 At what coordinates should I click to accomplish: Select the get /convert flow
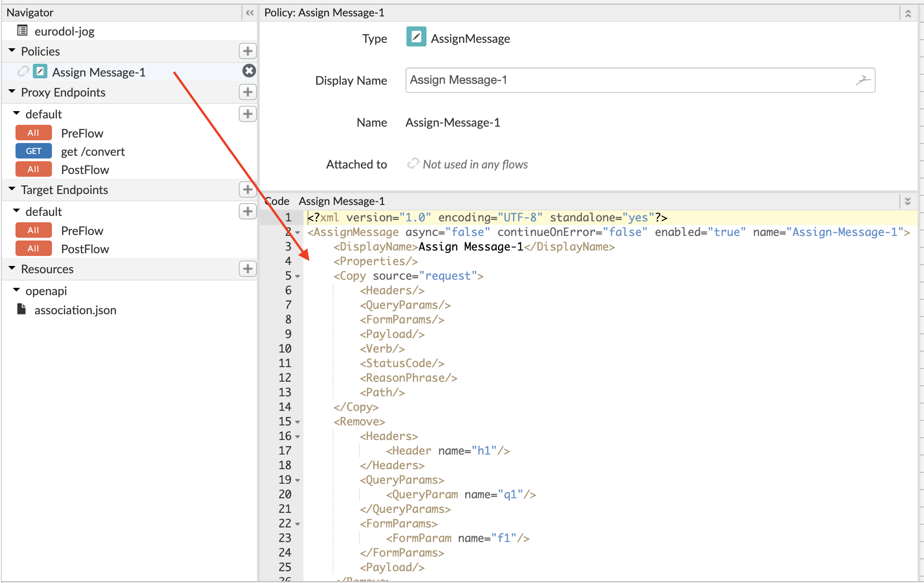[x=93, y=152]
